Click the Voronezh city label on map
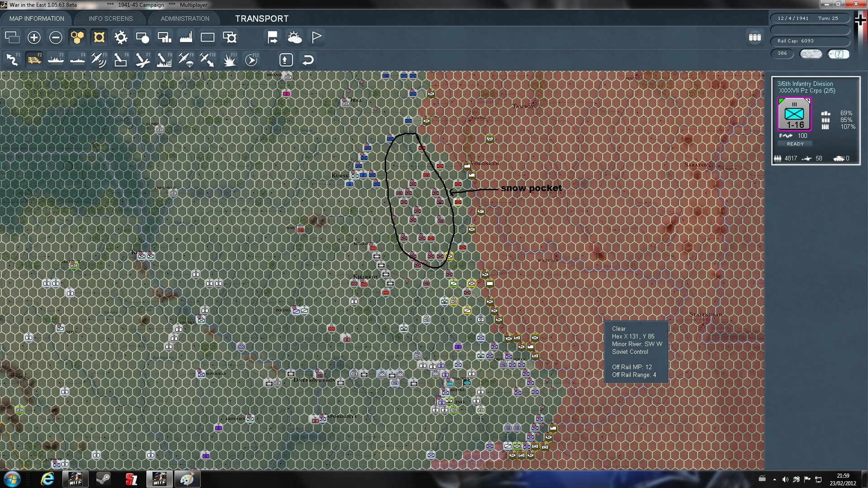The width and height of the screenshot is (868, 488). [x=485, y=164]
